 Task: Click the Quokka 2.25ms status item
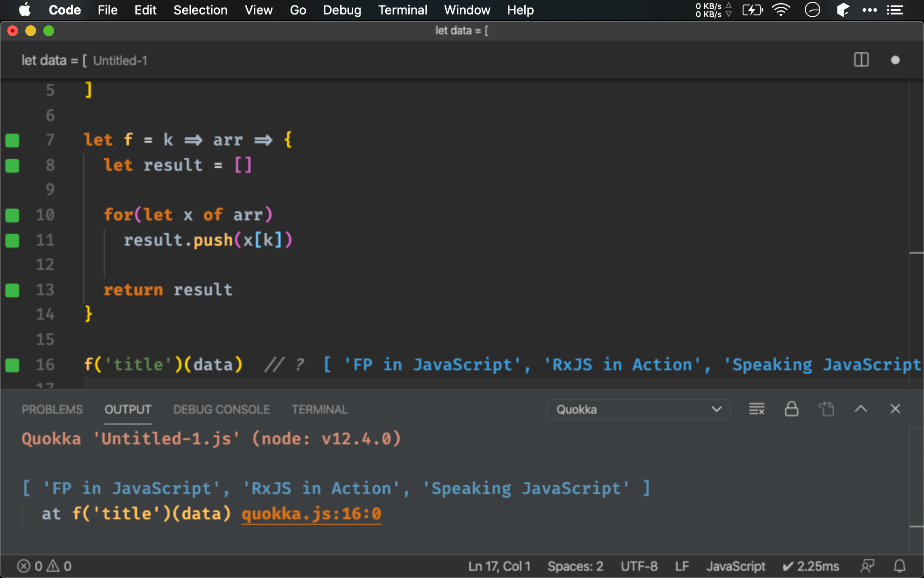pos(811,566)
